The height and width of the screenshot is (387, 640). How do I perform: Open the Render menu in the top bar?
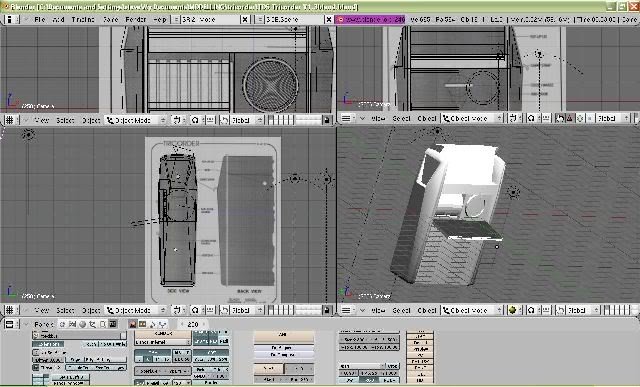point(136,19)
